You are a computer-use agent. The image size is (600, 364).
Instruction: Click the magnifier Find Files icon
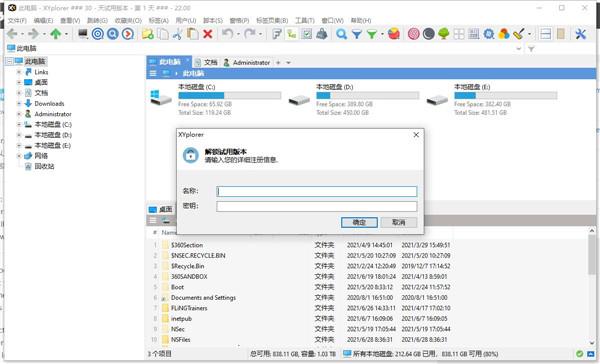coord(341,34)
